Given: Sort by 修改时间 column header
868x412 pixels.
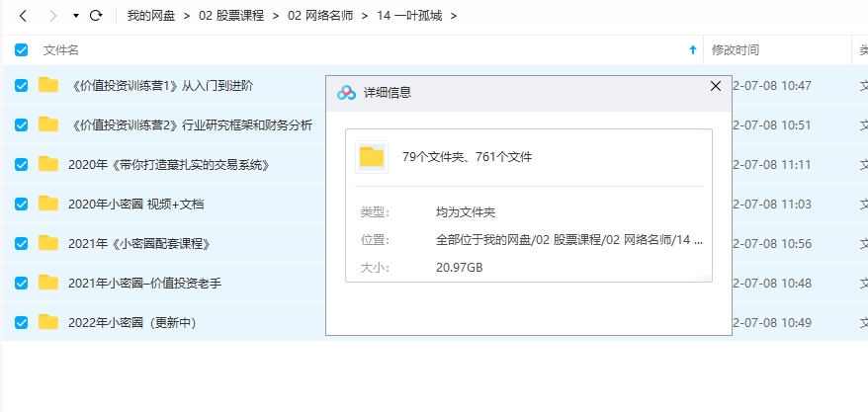Looking at the screenshot, I should coord(736,50).
